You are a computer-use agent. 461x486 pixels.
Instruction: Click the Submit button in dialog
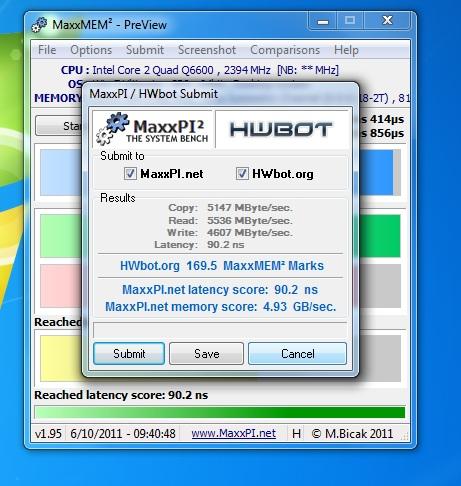[129, 354]
